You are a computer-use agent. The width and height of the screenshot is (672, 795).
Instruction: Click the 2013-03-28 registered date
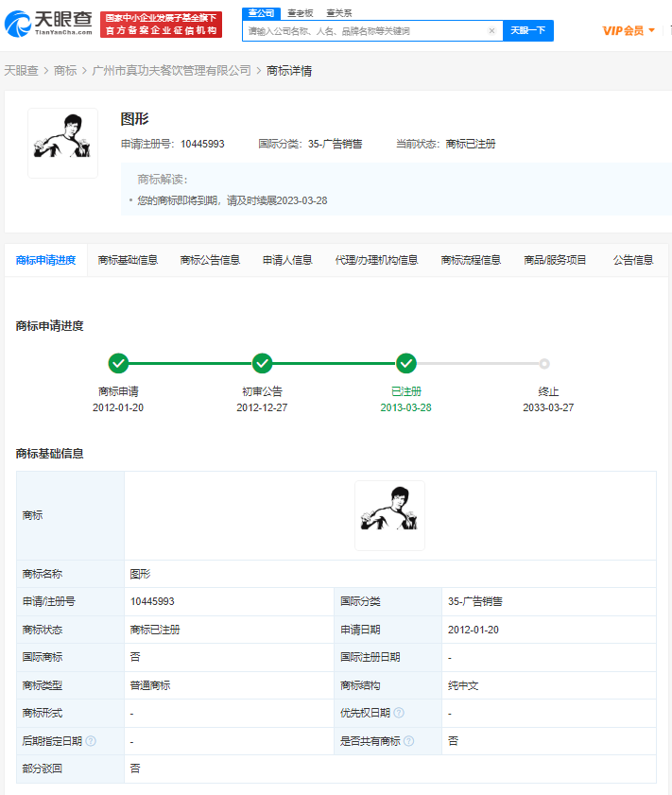[405, 407]
